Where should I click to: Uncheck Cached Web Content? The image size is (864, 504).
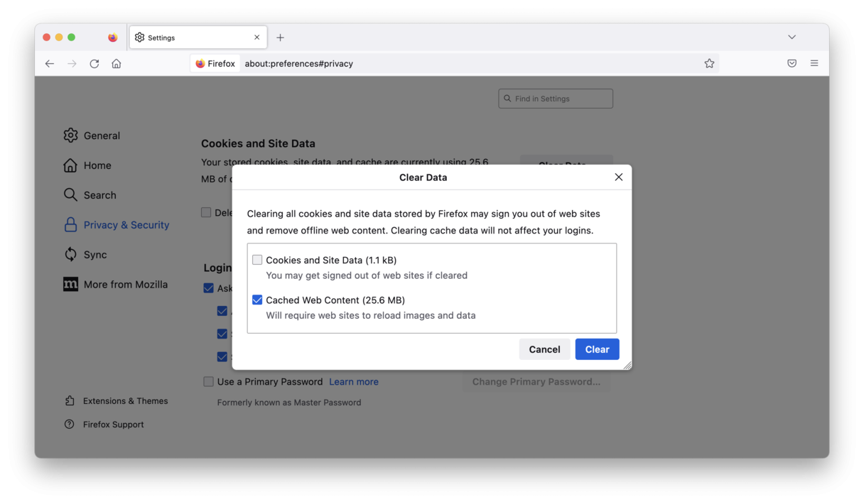tap(257, 300)
